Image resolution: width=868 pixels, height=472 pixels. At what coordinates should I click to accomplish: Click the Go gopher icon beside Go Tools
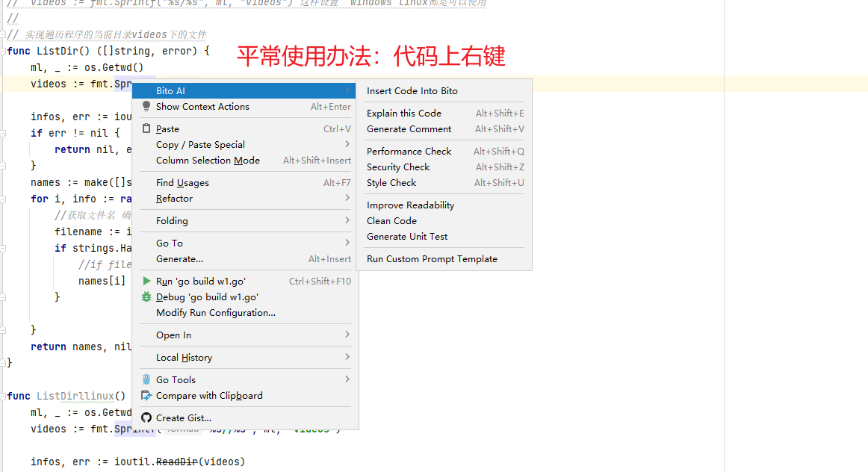click(x=146, y=379)
